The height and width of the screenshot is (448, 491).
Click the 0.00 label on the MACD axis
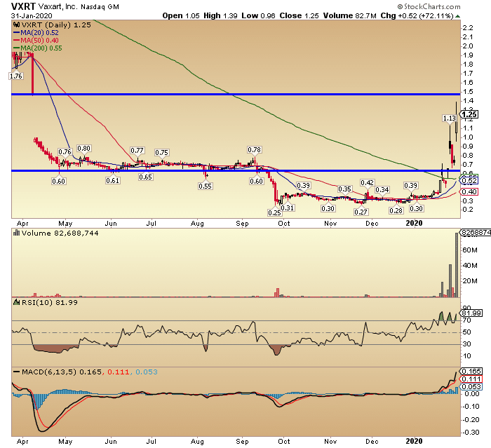pos(471,394)
